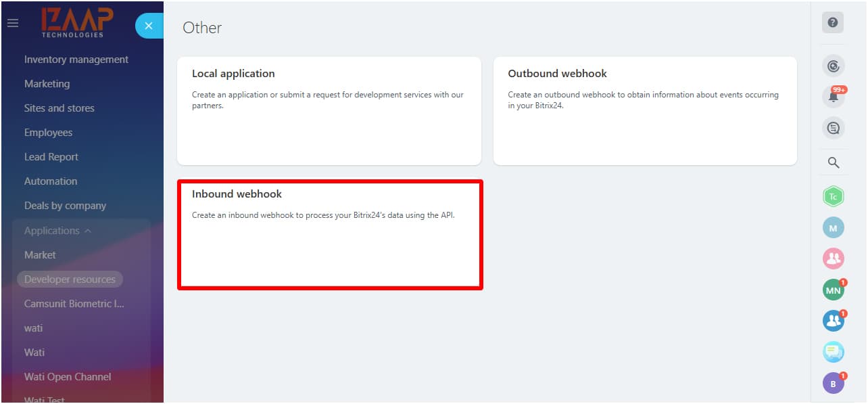Open Wati Open Channel from the sidebar
868x404 pixels.
coord(67,376)
